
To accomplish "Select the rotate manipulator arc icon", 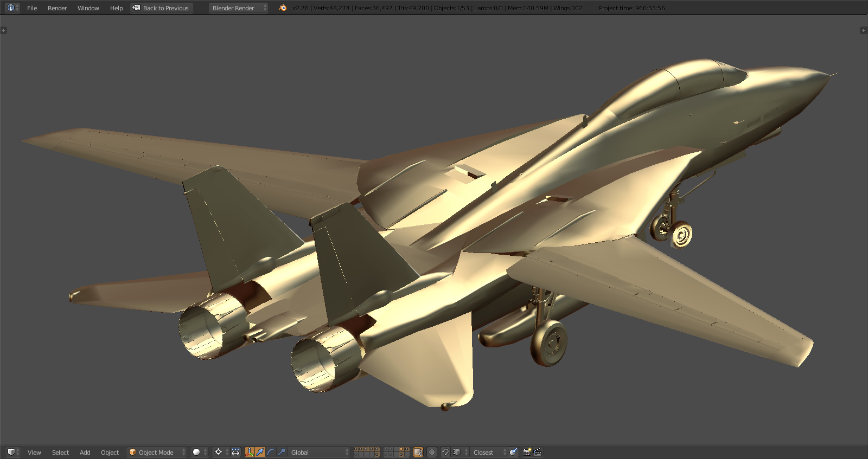I will pyautogui.click(x=271, y=452).
